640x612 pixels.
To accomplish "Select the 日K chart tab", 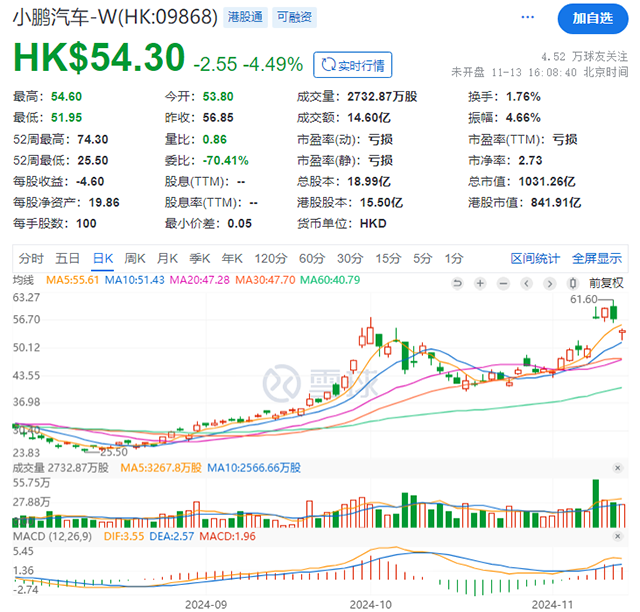I will [x=103, y=258].
